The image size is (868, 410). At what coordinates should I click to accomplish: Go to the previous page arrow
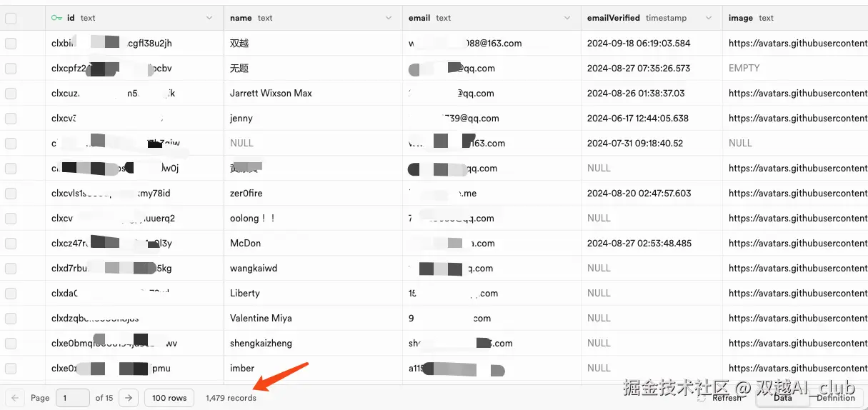(16, 398)
